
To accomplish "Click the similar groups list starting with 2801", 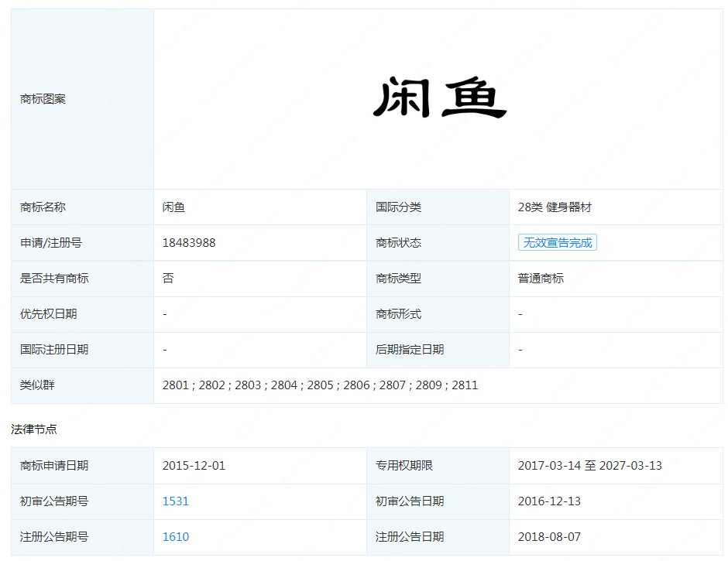I will [x=320, y=385].
